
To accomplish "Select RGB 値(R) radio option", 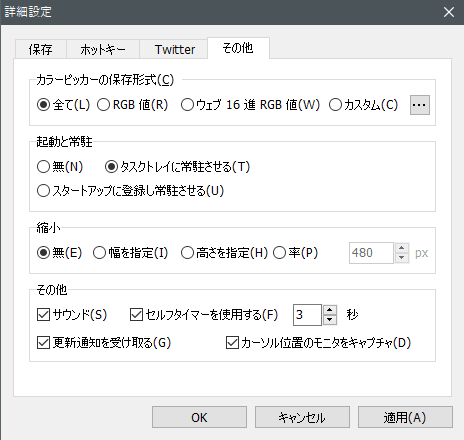I will [132, 105].
